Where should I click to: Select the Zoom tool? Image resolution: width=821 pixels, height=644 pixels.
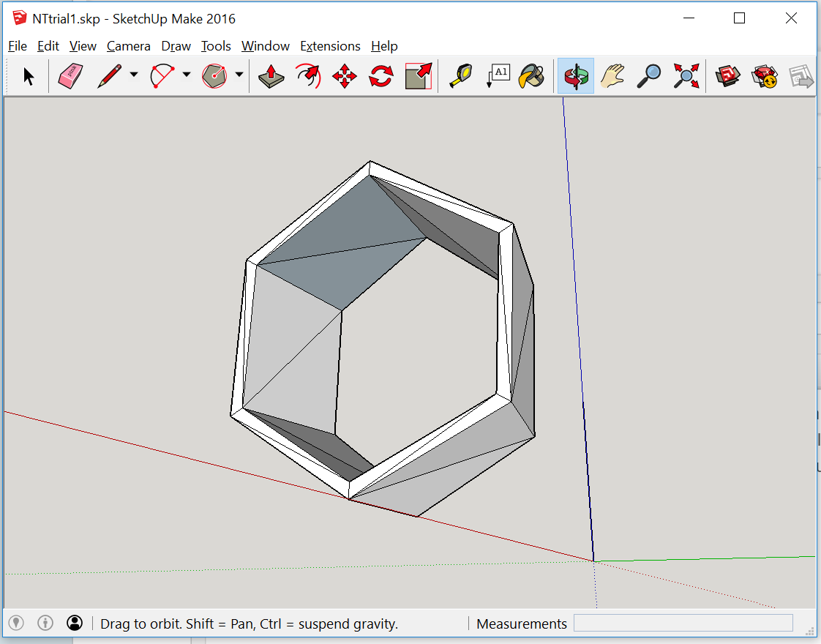click(648, 75)
